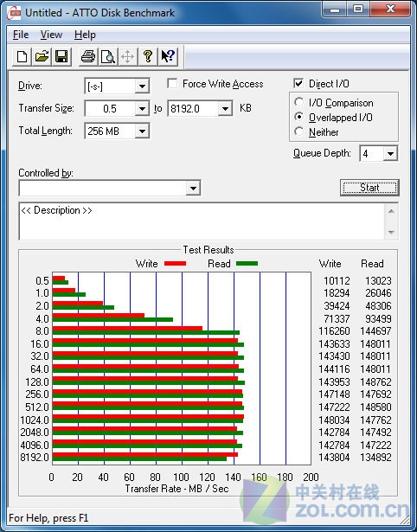Click the status bar help text

coord(48,518)
